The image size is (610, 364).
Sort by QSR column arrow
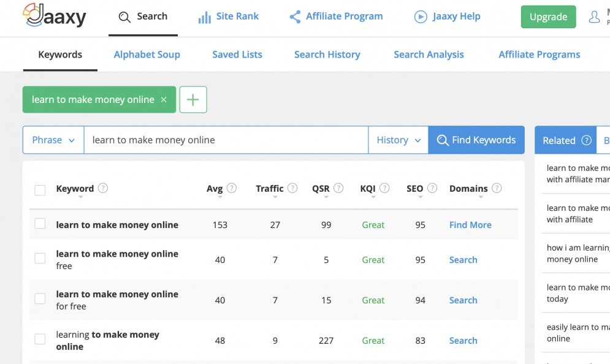326,197
